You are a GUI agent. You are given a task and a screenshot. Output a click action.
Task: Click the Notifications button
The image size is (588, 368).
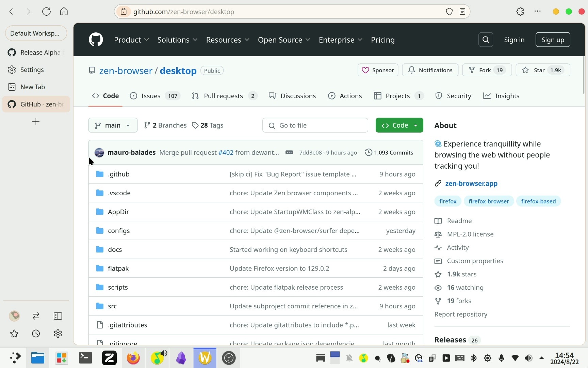(430, 70)
